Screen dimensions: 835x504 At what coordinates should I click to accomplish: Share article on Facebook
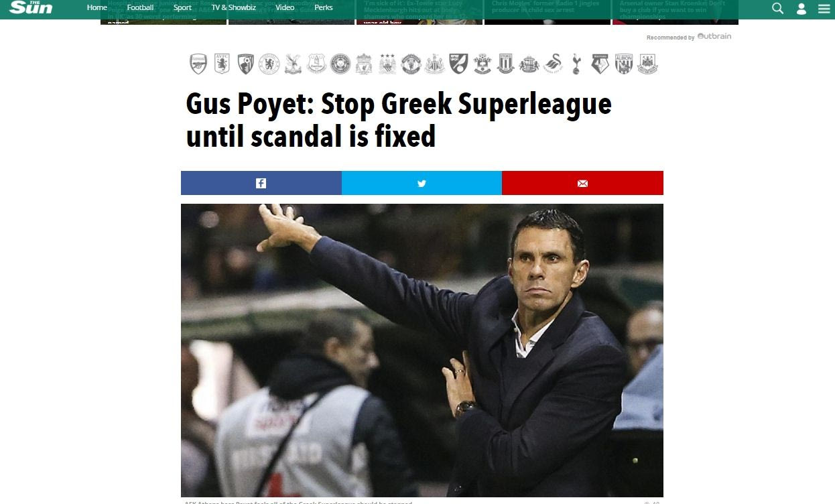261,183
